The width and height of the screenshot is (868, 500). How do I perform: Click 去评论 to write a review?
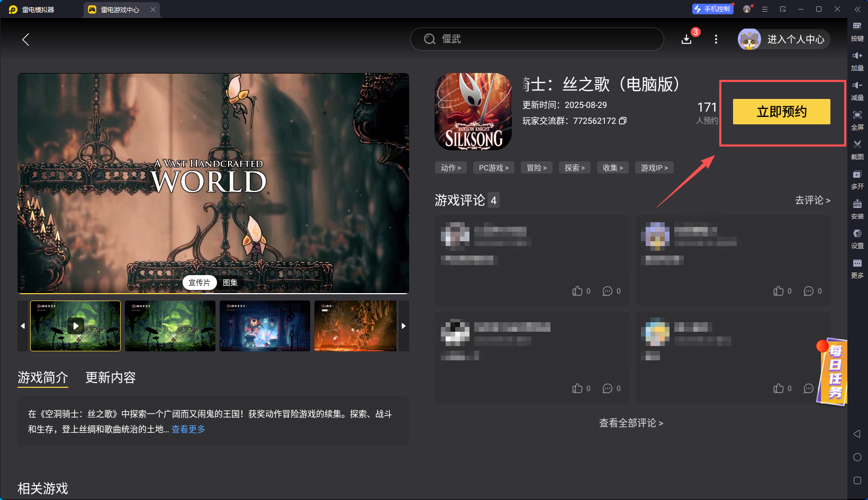(812, 200)
